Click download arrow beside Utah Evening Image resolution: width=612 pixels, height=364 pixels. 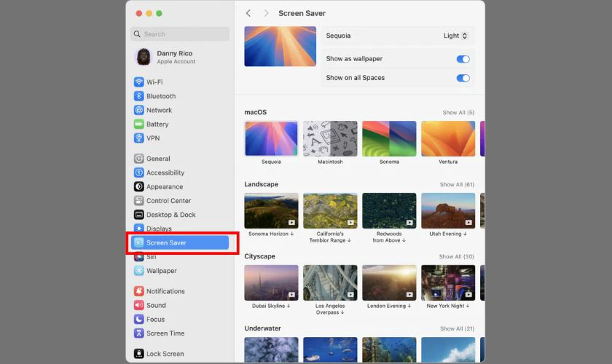[465, 234]
